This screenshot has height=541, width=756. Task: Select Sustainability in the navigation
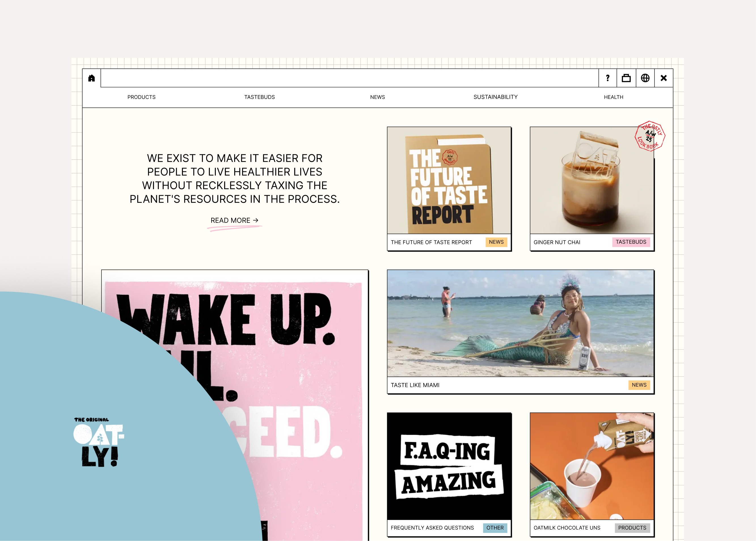point(495,97)
